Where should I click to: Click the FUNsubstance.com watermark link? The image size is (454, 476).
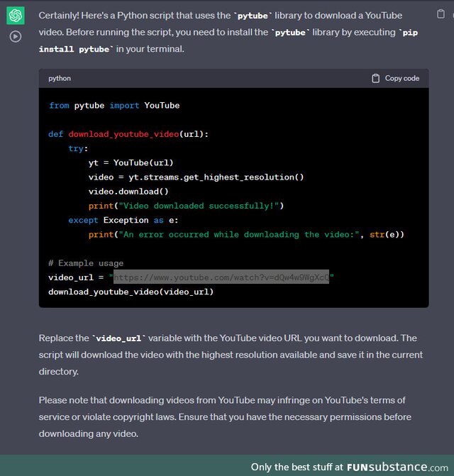click(397, 467)
